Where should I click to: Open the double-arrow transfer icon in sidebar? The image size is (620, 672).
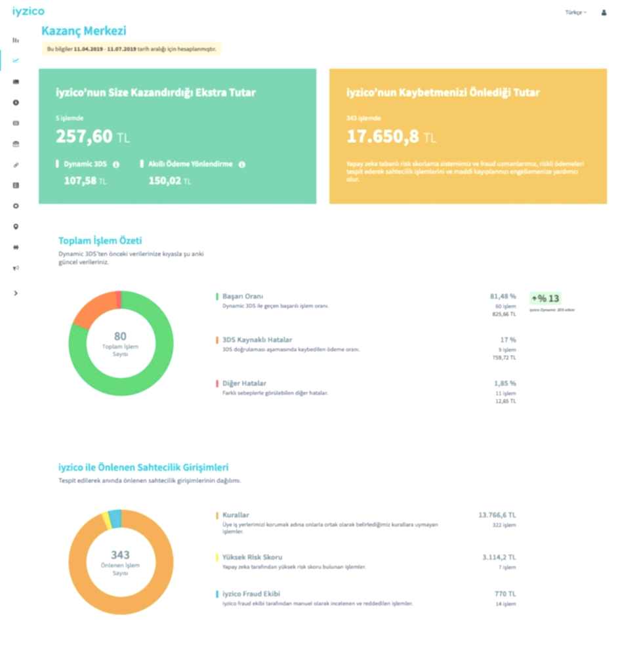(x=16, y=247)
